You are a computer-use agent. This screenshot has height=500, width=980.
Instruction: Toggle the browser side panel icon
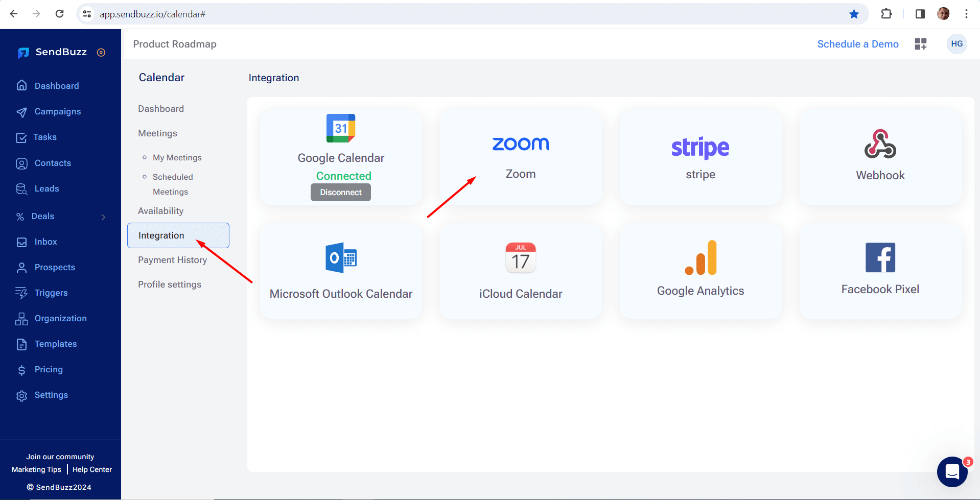[920, 14]
